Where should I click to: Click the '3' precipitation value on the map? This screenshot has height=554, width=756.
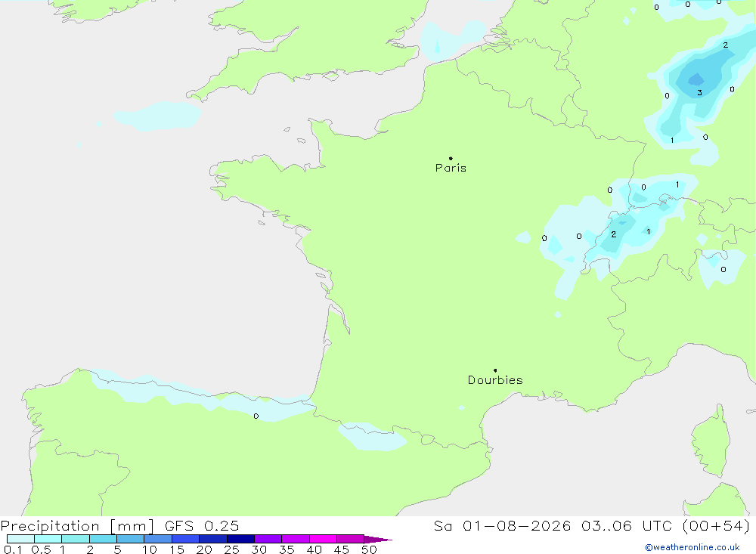(x=699, y=92)
